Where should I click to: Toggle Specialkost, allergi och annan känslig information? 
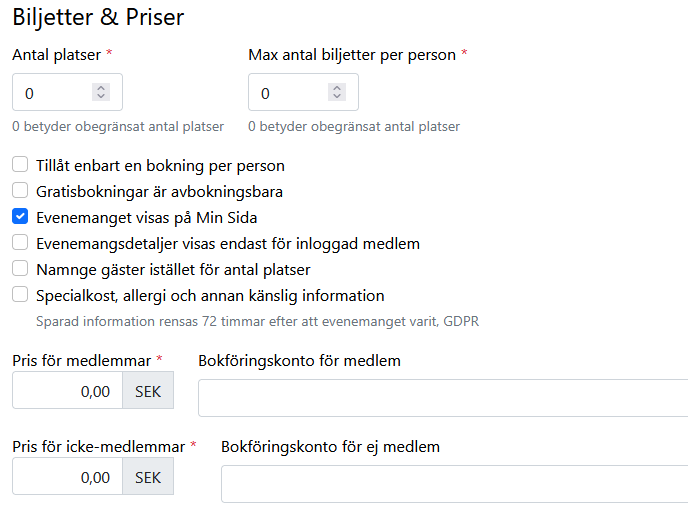20,294
